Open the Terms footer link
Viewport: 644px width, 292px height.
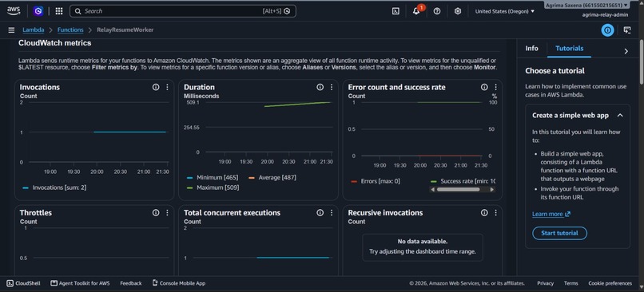(x=570, y=283)
